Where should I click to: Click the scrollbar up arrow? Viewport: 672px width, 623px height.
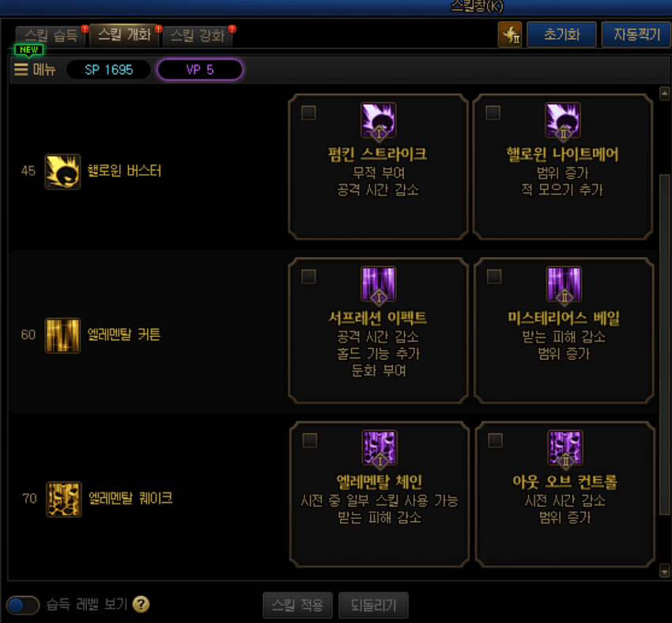point(664,93)
